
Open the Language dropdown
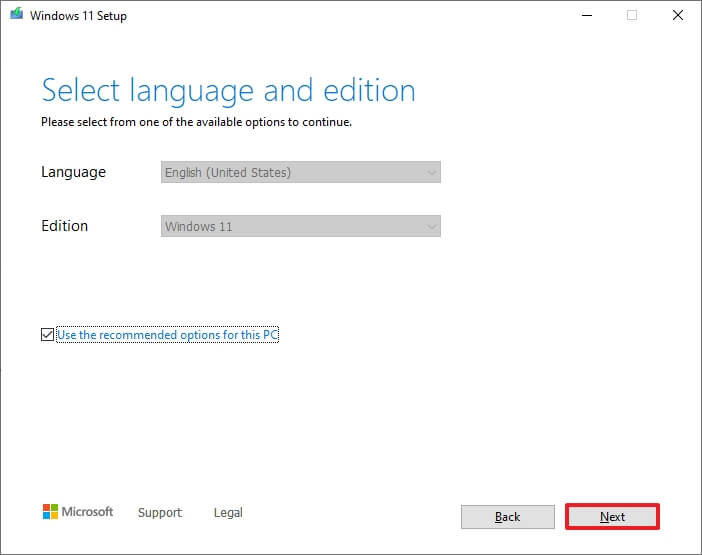pos(300,172)
